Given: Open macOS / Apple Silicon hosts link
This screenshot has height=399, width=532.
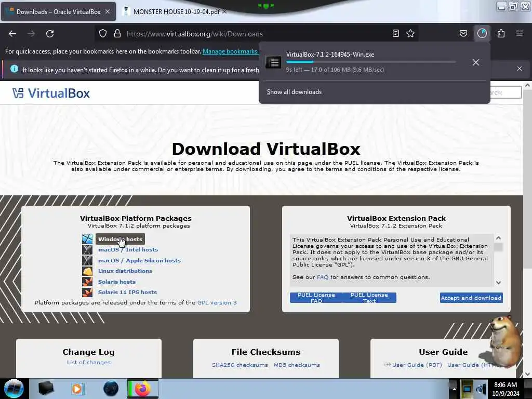Looking at the screenshot, I should (x=139, y=261).
